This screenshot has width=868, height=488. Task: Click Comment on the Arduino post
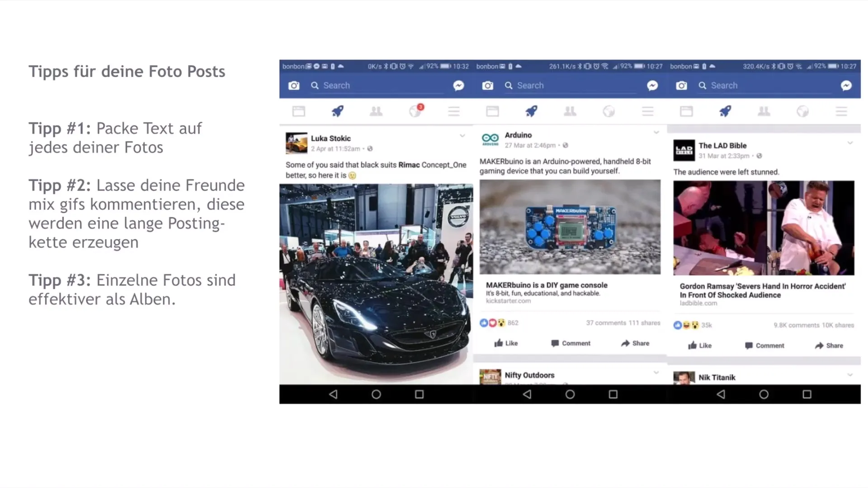(x=570, y=343)
